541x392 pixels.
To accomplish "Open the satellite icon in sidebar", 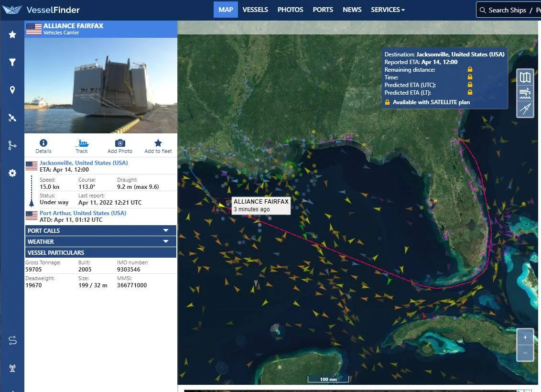I will point(12,118).
